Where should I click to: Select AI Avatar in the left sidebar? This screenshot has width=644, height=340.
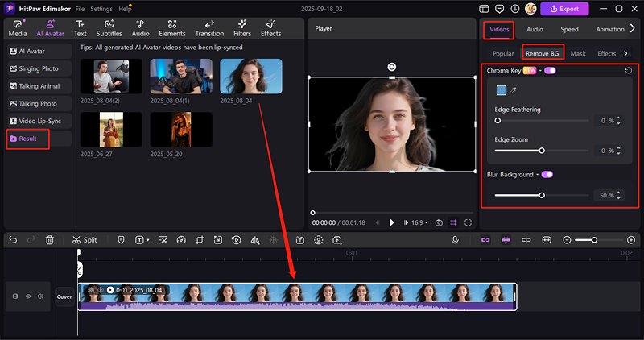(x=39, y=51)
